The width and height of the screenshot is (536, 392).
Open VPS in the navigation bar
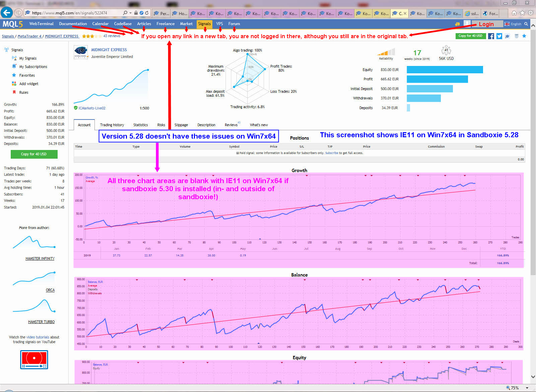click(219, 24)
